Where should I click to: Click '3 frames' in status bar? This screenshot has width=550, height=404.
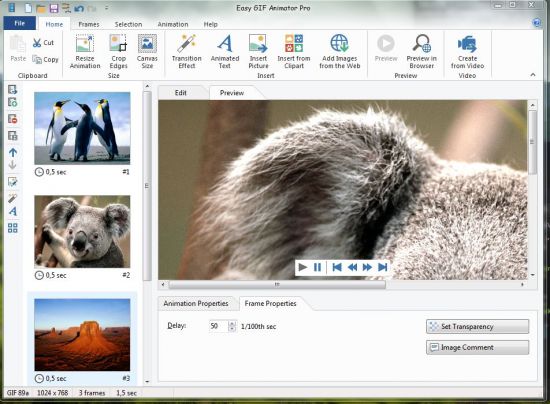92,393
